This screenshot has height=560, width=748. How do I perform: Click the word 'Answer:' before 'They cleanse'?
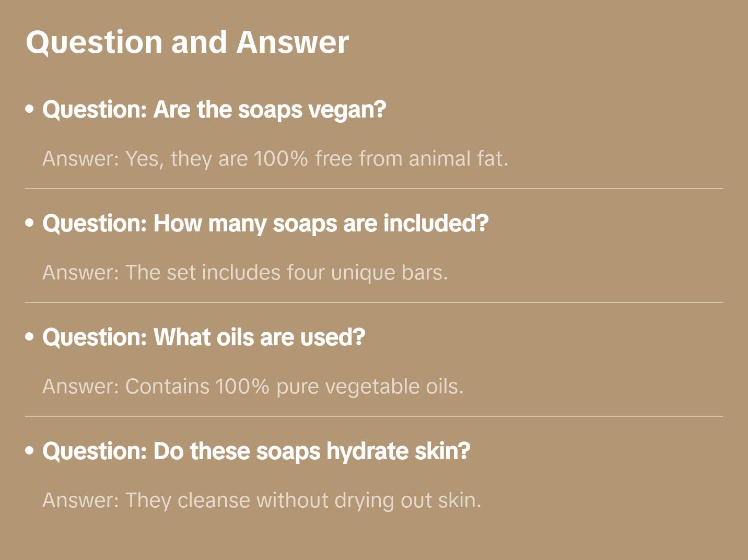[x=81, y=500]
